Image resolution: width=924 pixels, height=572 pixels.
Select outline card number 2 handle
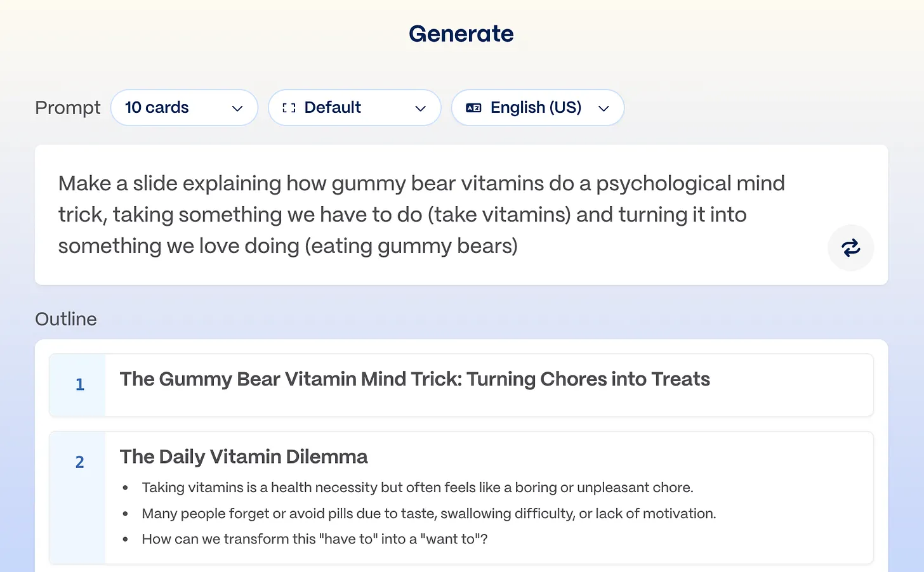[x=79, y=462]
